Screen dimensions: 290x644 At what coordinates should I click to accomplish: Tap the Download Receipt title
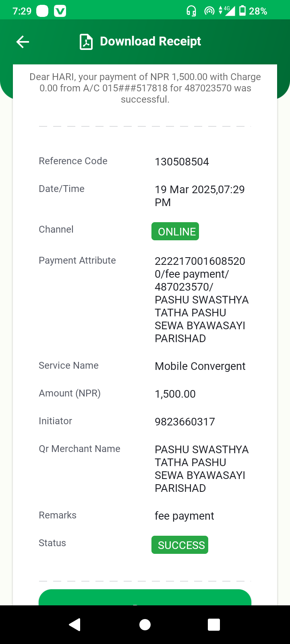(150, 41)
